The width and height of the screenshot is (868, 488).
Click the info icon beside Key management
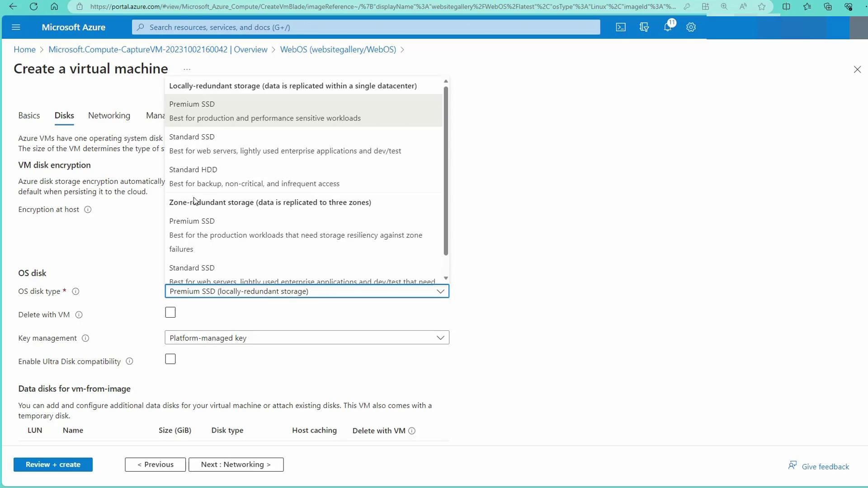point(85,338)
